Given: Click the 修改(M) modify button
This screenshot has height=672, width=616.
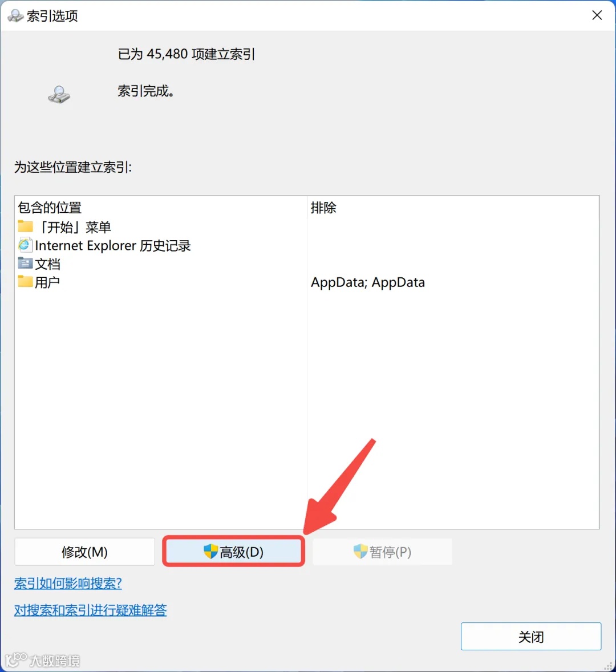Looking at the screenshot, I should (84, 552).
